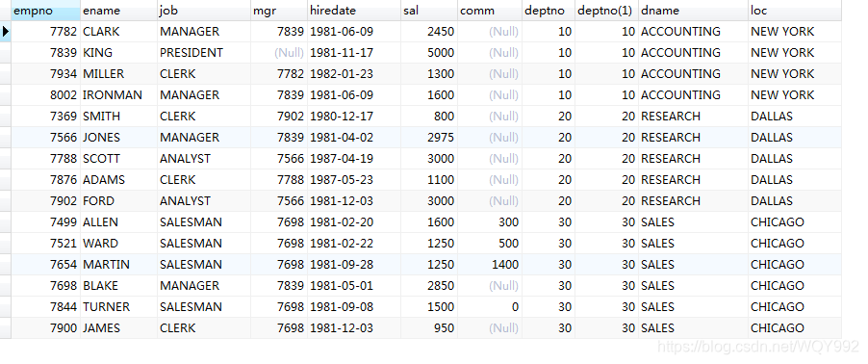Select the dname column header

[693, 11]
